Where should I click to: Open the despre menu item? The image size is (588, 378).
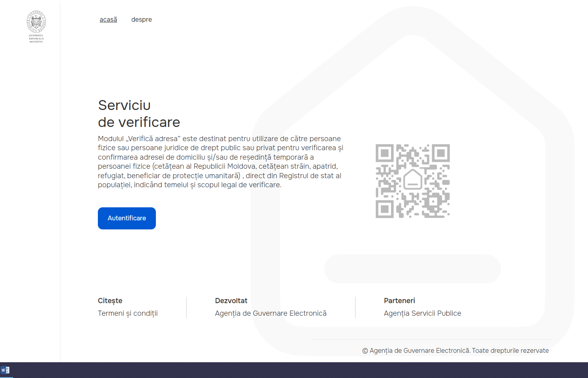point(142,19)
